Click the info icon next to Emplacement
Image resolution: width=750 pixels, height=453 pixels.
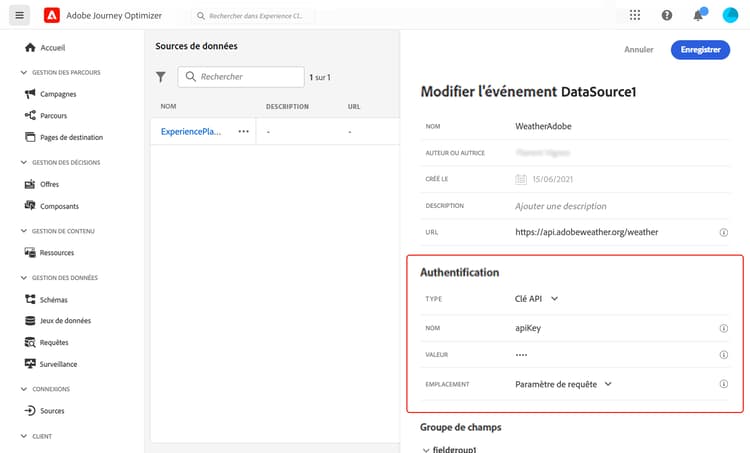click(724, 384)
